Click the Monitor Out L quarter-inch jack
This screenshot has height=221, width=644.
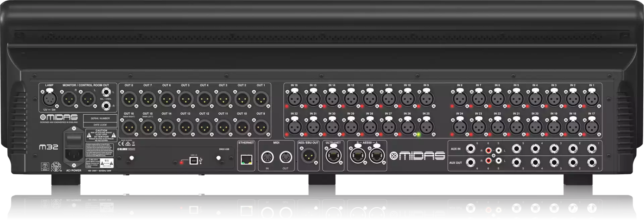106,92
